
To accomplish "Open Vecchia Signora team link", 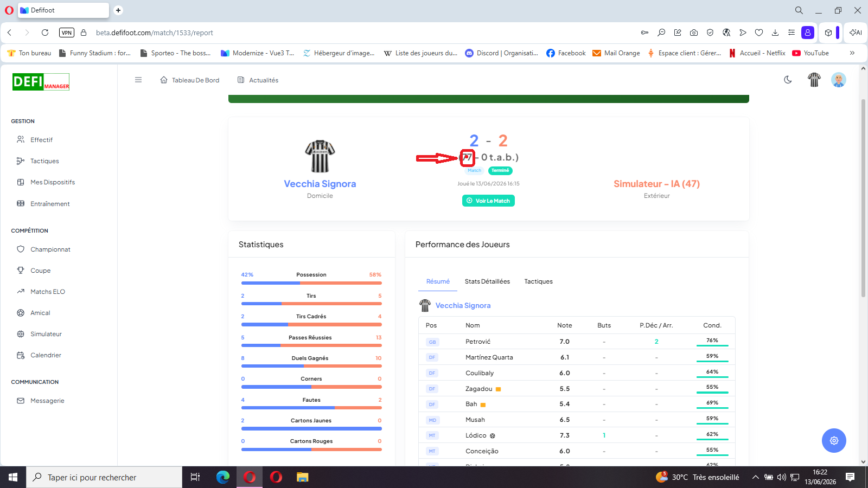I will pyautogui.click(x=320, y=184).
